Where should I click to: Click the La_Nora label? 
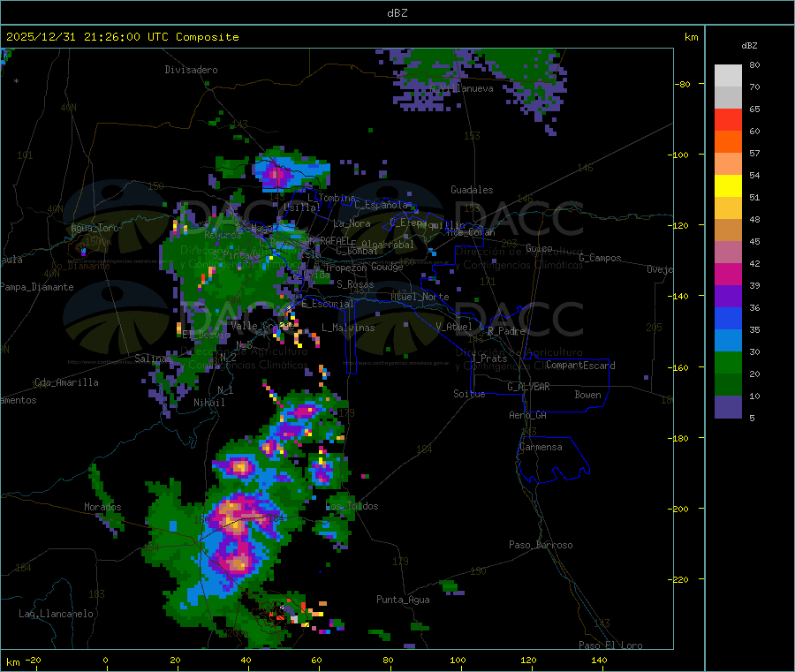pos(352,224)
